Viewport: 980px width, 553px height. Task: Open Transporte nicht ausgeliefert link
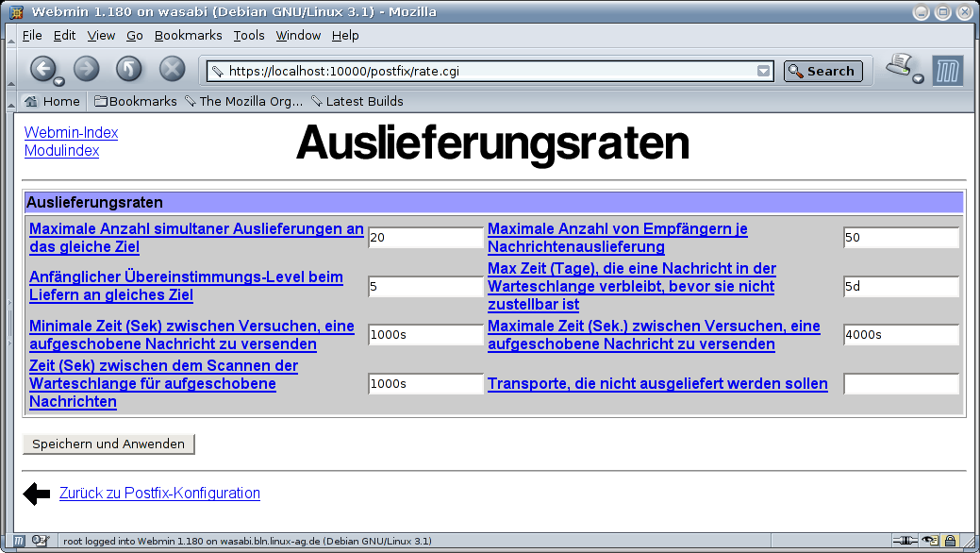click(x=657, y=383)
